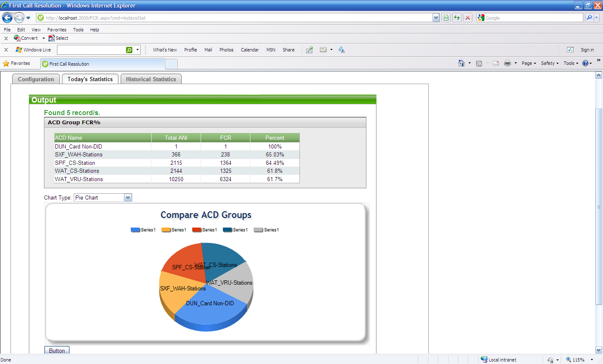Click the blue Series1 legend swatch
Screen dimensions: 603x364
coord(135,230)
